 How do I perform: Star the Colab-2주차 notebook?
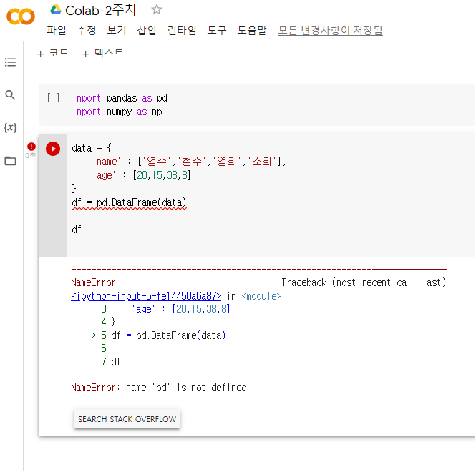click(x=157, y=10)
